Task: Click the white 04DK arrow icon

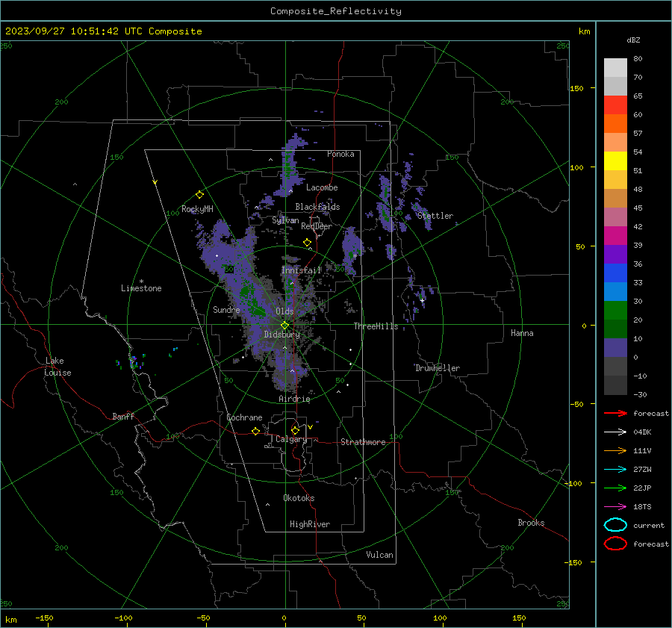Action: pos(615,432)
